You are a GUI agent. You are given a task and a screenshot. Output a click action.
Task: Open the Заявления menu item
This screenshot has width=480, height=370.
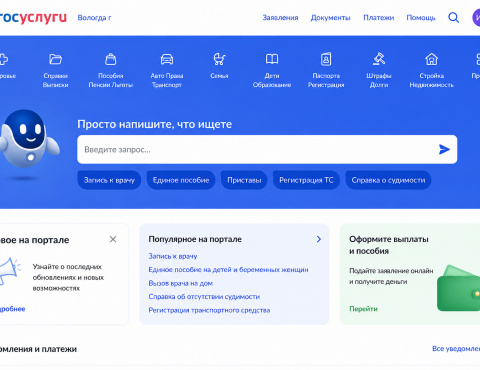280,18
